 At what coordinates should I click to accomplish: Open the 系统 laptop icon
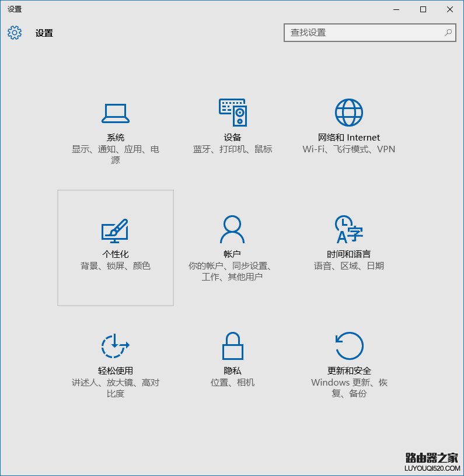tap(116, 113)
